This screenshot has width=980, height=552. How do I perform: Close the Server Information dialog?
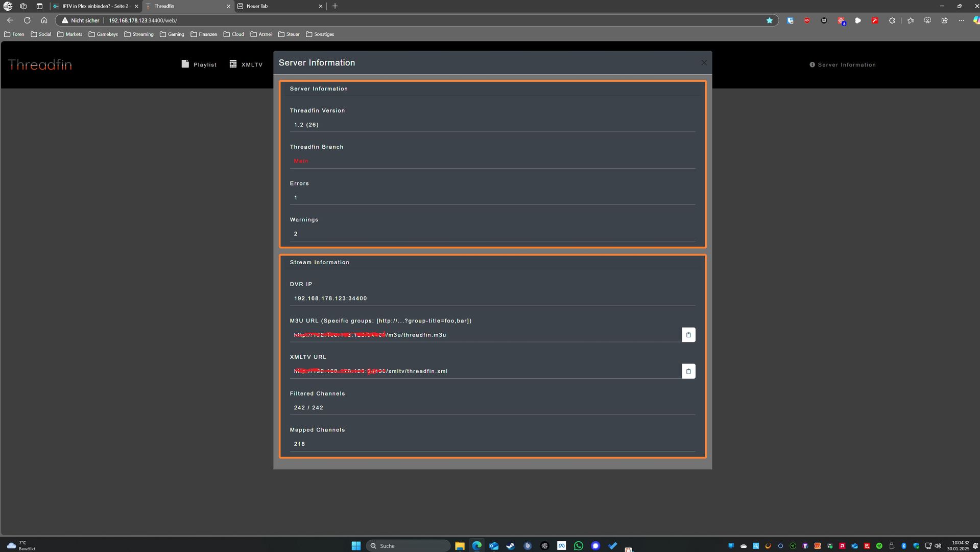click(x=704, y=63)
